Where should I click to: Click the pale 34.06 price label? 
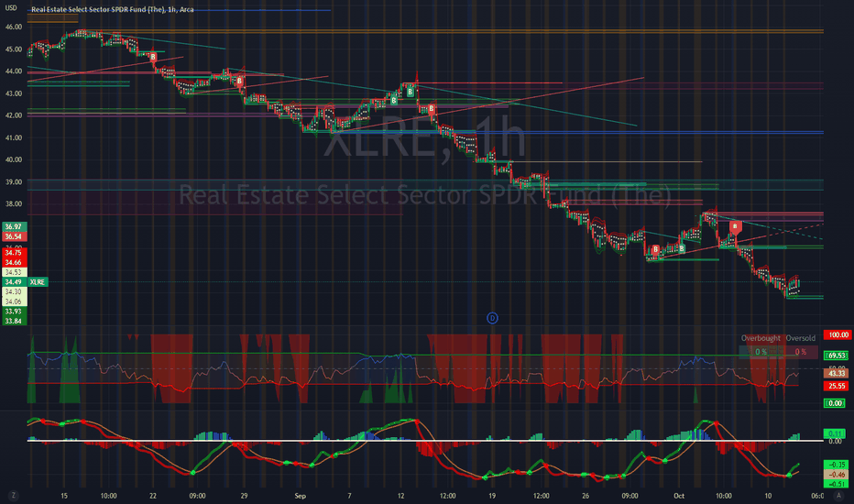(x=14, y=301)
